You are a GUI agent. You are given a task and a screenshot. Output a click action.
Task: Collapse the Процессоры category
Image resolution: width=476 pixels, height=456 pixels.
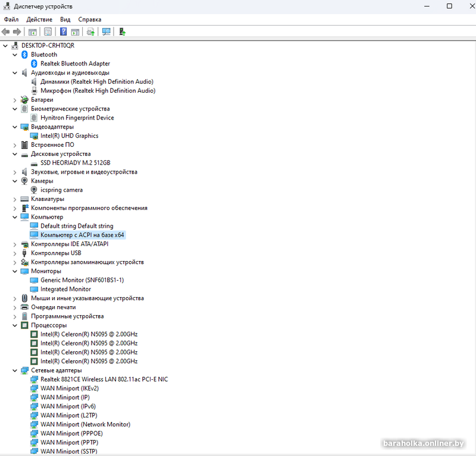pos(14,325)
